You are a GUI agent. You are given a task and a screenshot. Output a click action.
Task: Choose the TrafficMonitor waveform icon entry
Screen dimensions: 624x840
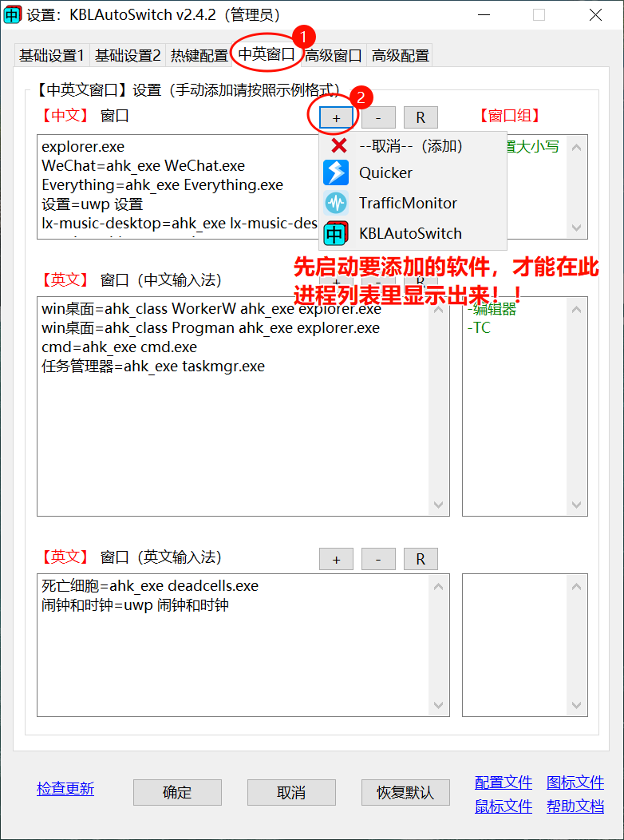(336, 203)
